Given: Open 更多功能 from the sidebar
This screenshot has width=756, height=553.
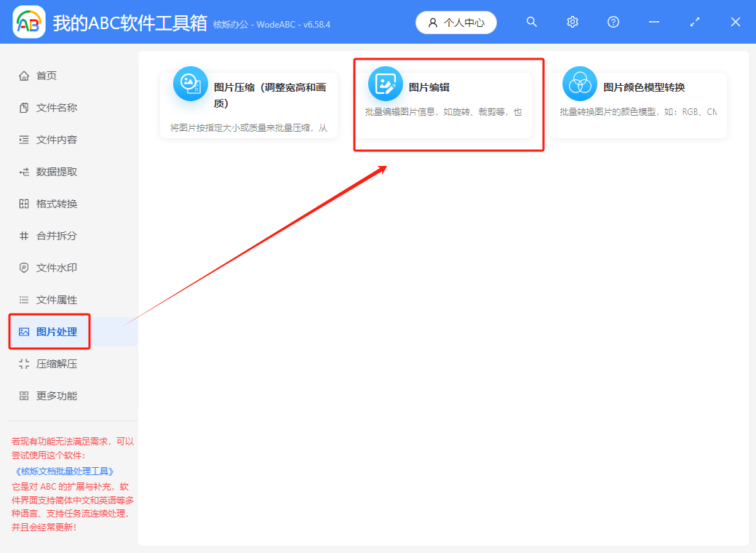Looking at the screenshot, I should coord(51,395).
